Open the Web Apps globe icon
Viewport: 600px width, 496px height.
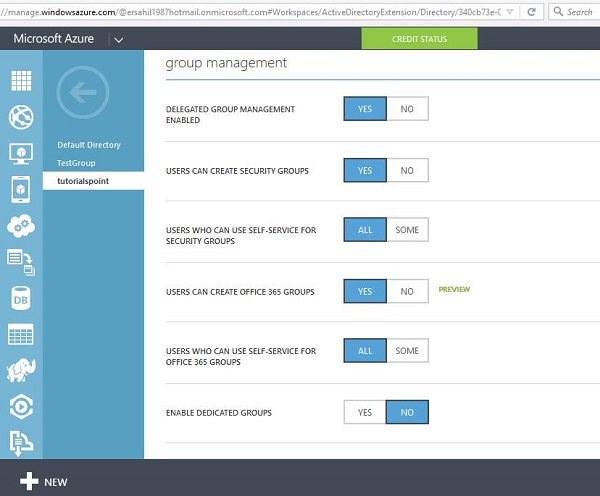click(21, 117)
